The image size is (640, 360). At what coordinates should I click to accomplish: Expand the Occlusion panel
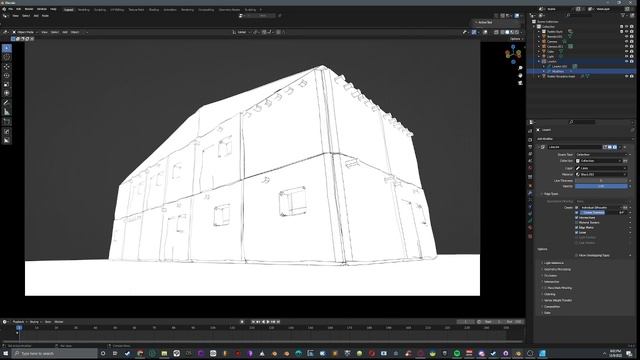pyautogui.click(x=550, y=276)
